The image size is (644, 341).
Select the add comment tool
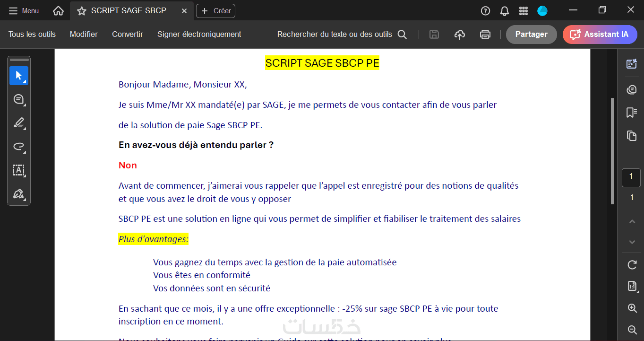click(x=19, y=99)
